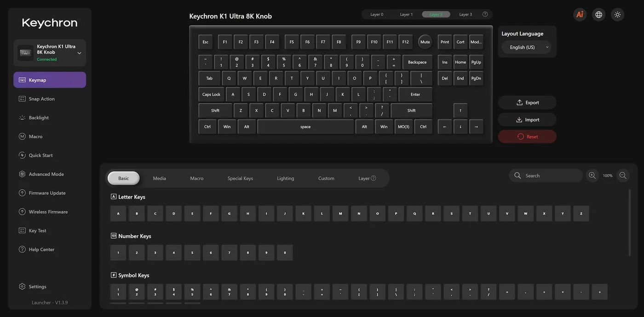Click the 100% zoom level text
644x317 pixels.
click(608, 175)
